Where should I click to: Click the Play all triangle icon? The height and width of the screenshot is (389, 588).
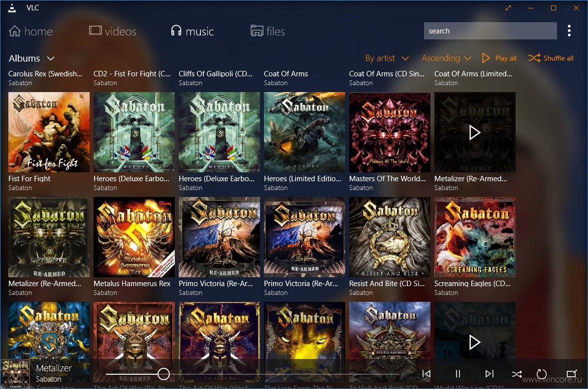point(486,58)
